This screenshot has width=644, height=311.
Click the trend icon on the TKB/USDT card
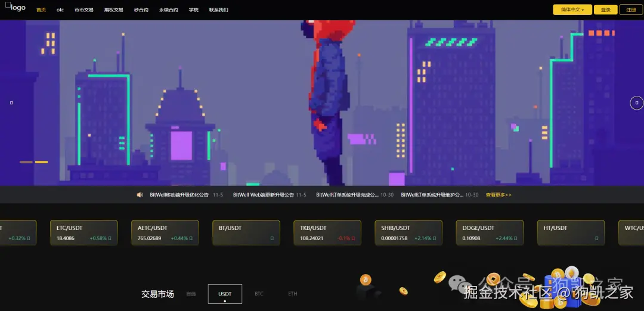pyautogui.click(x=353, y=238)
